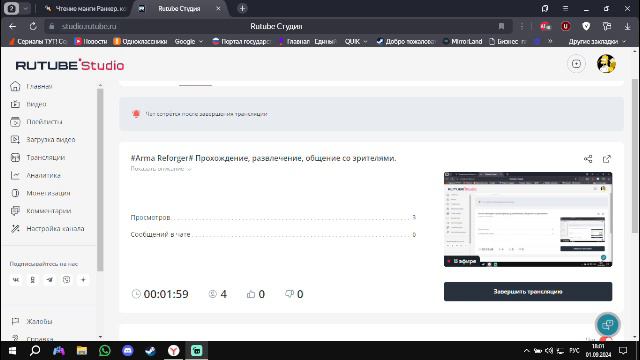Open Главная in the sidebar
Viewport: 640px width, 360px height.
(x=32, y=87)
